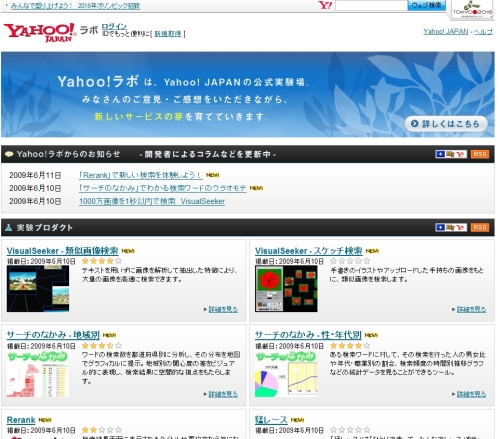Click star rating for VisualSeeker similar image search
Image resolution: width=500 pixels, height=439 pixels.
(102, 261)
